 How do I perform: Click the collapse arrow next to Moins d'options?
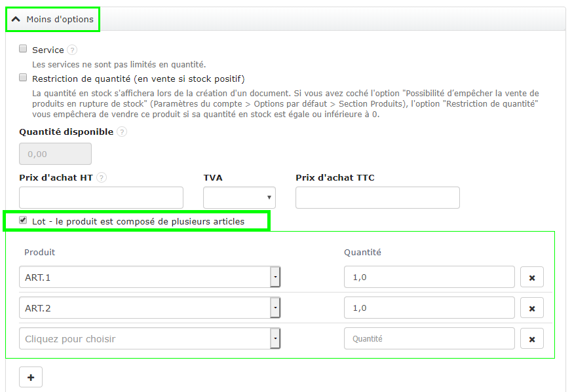coord(16,19)
